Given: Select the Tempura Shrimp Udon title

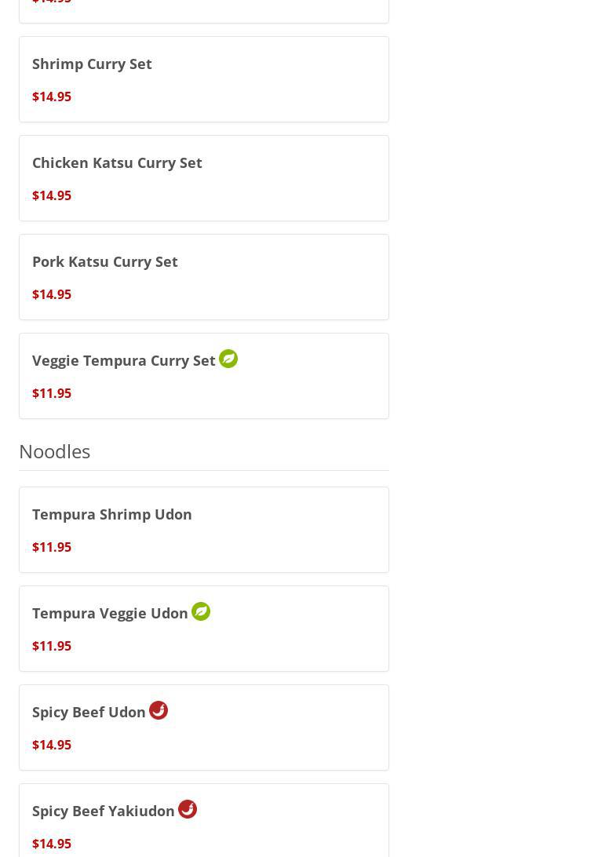Looking at the screenshot, I should [112, 514].
